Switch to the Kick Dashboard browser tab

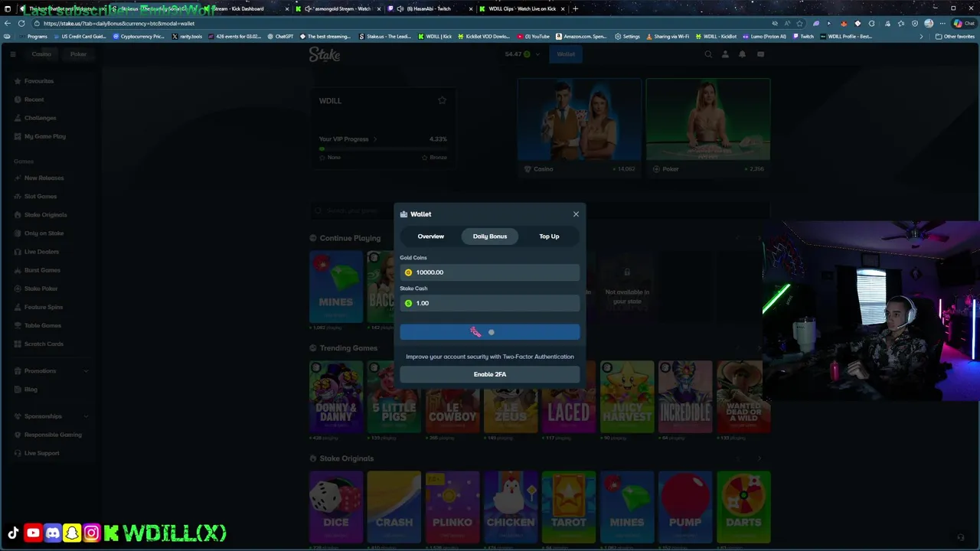click(247, 8)
